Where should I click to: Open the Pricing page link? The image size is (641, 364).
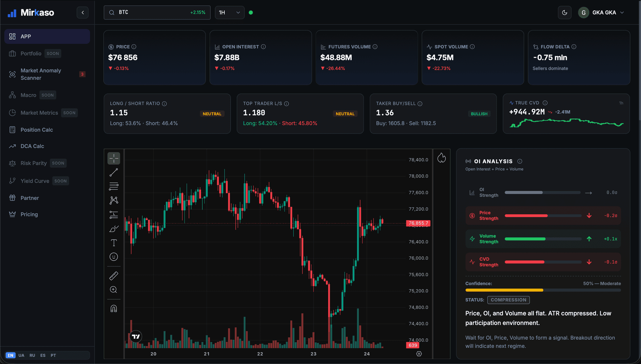[x=47, y=214]
